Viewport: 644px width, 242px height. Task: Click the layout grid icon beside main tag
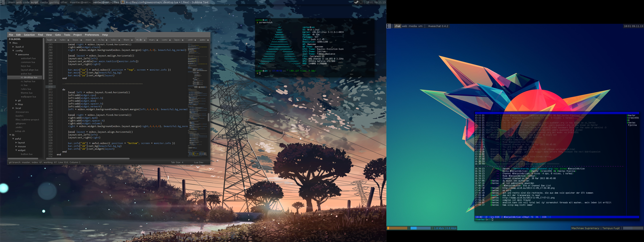[2, 2]
